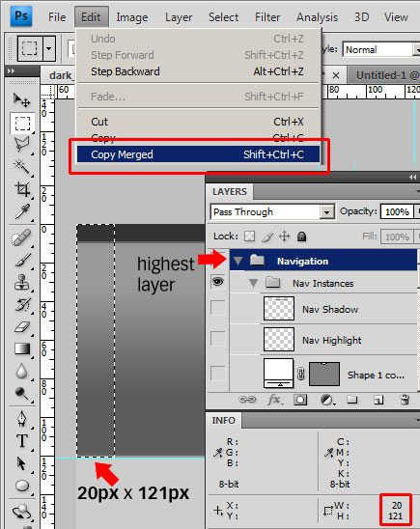Open the Image menu
Screen dimensions: 420x529
coord(132,16)
